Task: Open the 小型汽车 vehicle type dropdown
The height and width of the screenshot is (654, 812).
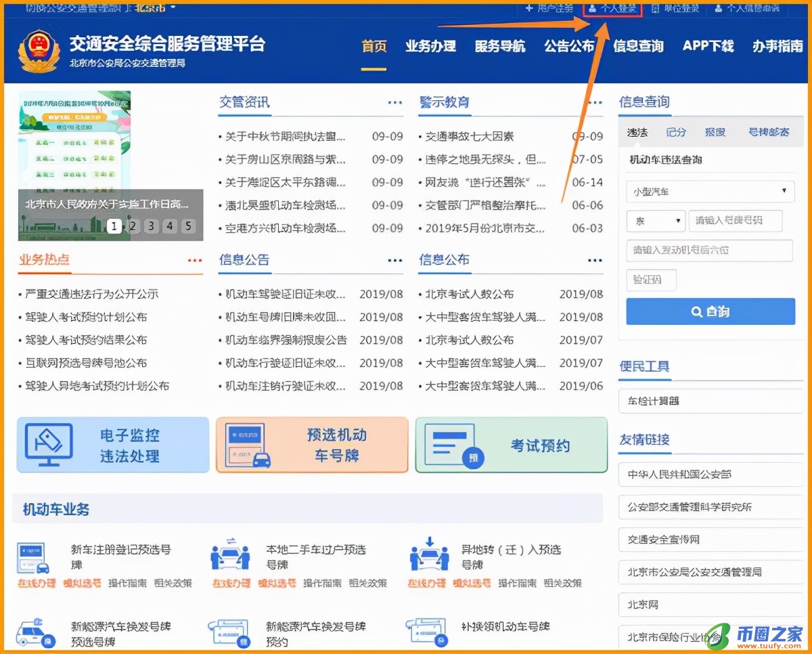Action: pyautogui.click(x=709, y=192)
